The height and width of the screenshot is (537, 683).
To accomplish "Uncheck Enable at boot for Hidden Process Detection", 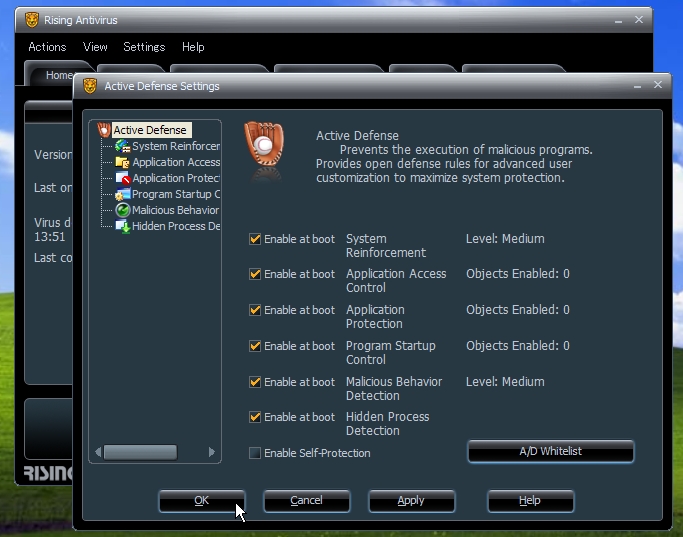I will (255, 417).
